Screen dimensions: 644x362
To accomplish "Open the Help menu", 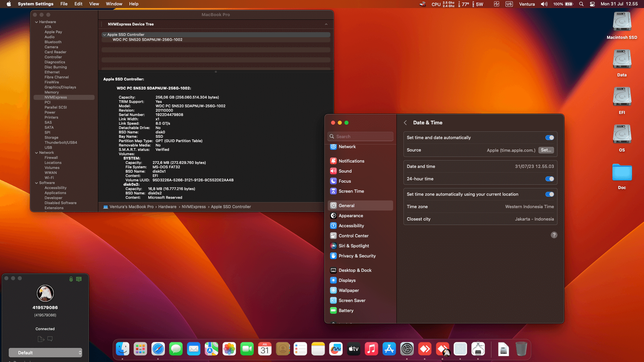I will [134, 4].
